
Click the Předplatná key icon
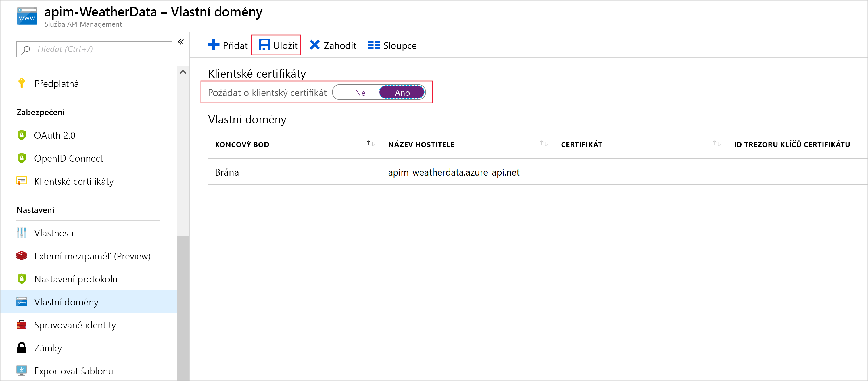(x=22, y=83)
